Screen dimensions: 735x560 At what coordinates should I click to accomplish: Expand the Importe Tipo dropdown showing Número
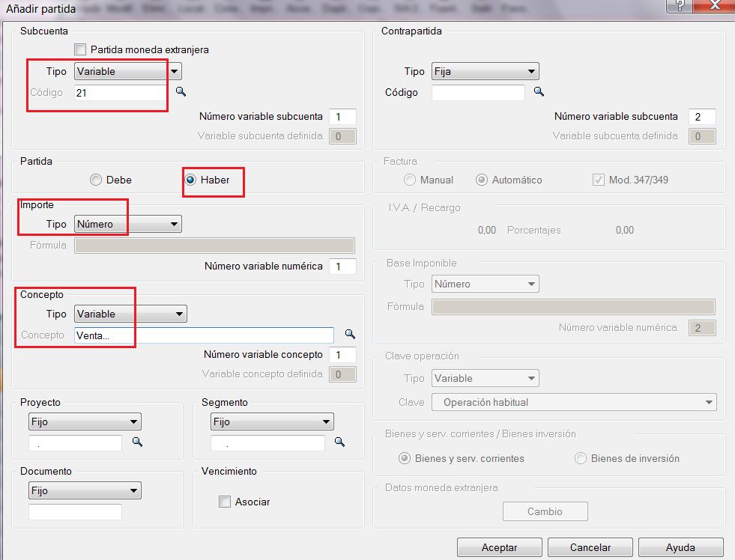(x=127, y=224)
